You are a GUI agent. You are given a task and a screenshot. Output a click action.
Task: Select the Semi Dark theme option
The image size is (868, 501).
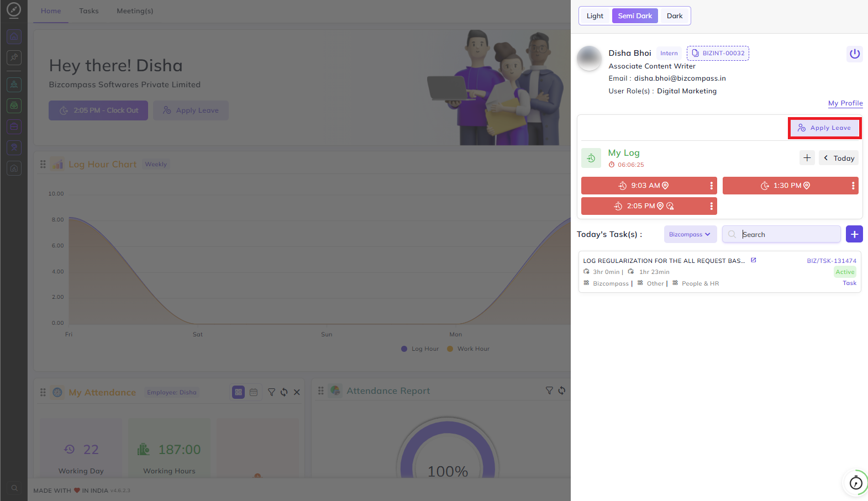coord(635,16)
